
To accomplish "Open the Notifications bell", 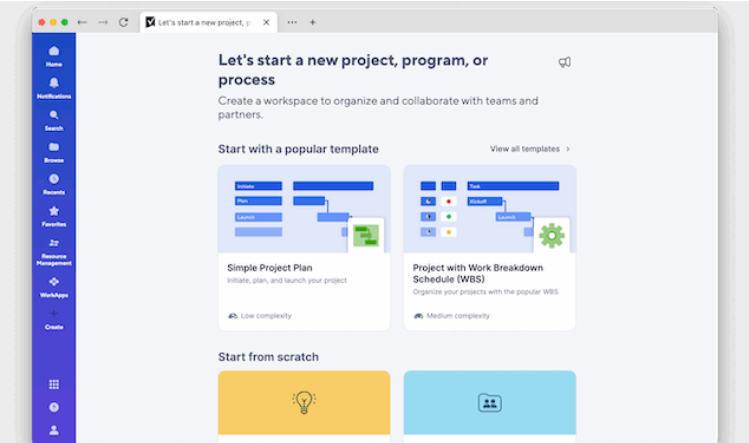I will coord(54,85).
